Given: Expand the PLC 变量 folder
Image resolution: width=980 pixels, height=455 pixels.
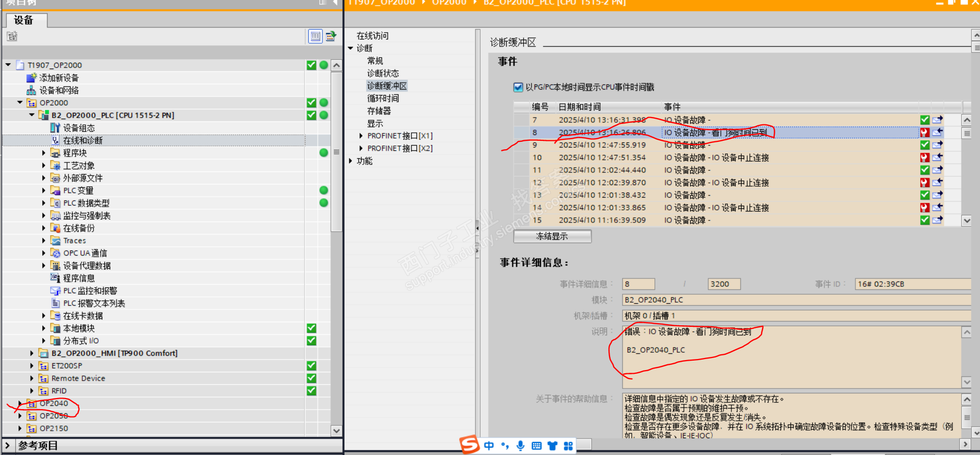Looking at the screenshot, I should 44,190.
